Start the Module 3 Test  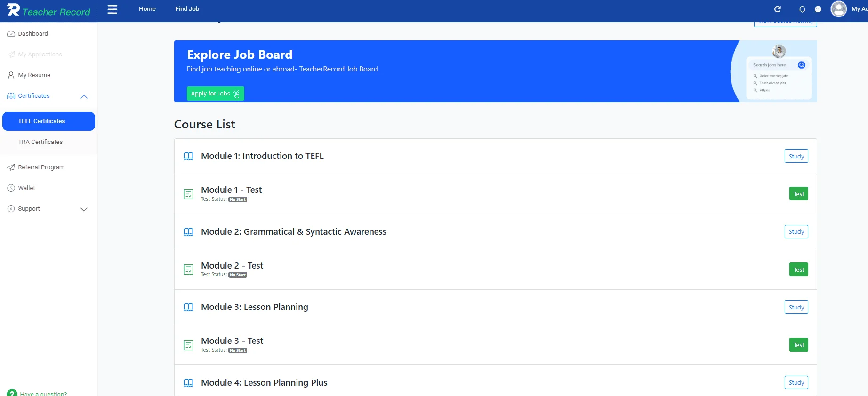click(x=799, y=345)
